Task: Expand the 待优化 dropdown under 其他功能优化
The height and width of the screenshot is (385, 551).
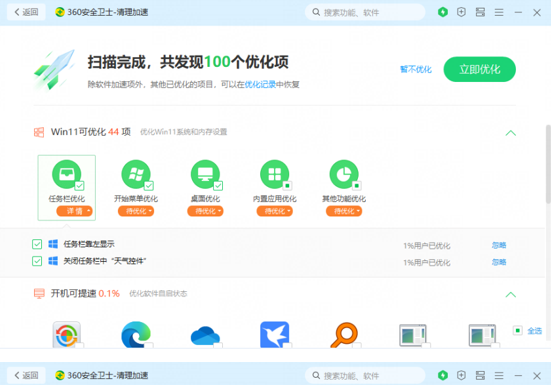Action: (344, 211)
